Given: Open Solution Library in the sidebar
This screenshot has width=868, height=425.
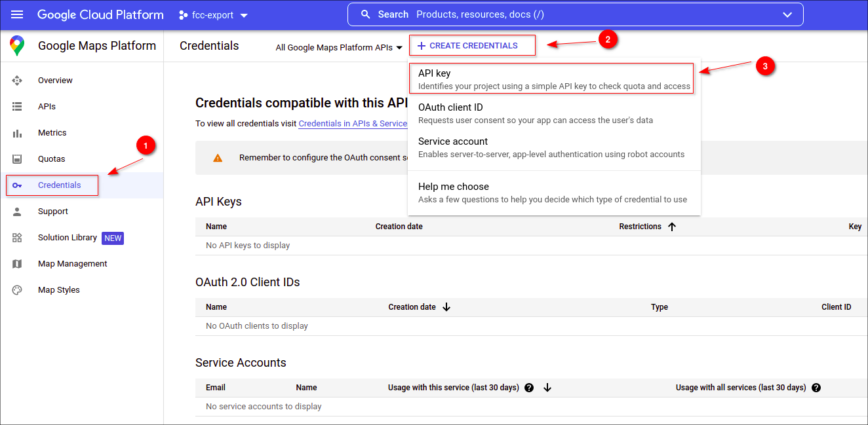Looking at the screenshot, I should 82,238.
